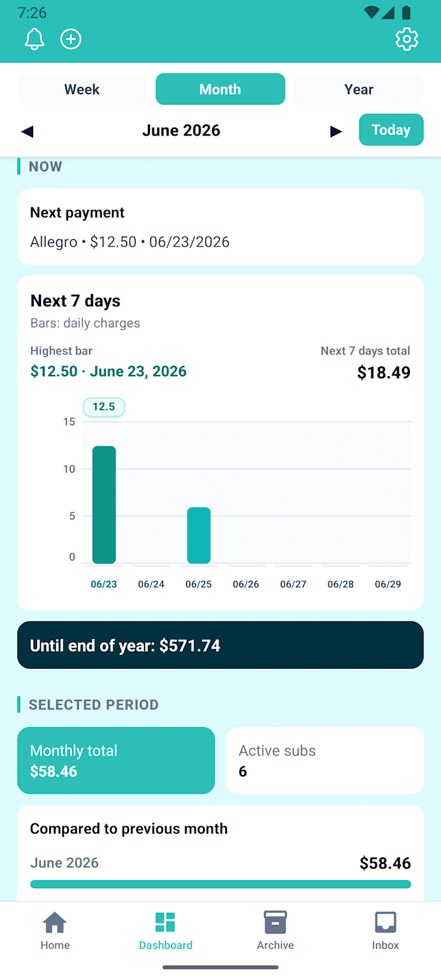Open the Next payment Allegro card

click(x=220, y=226)
